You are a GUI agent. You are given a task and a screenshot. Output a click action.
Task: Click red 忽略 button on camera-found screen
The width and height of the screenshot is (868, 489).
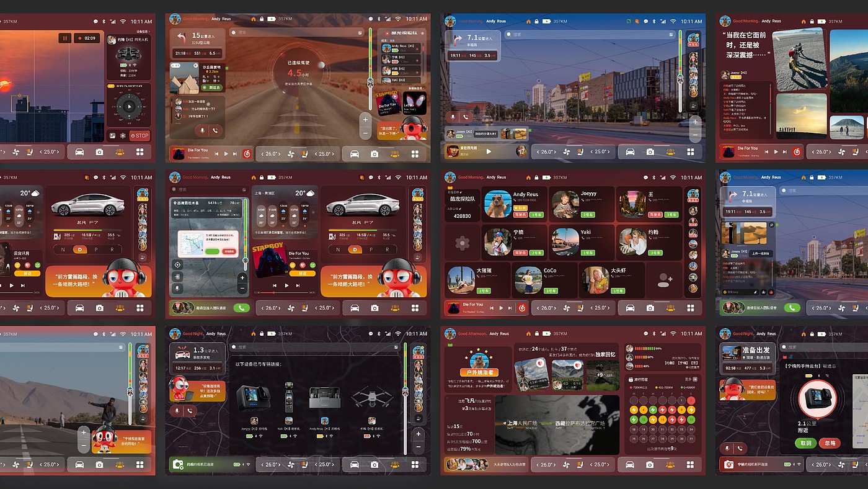pos(830,443)
